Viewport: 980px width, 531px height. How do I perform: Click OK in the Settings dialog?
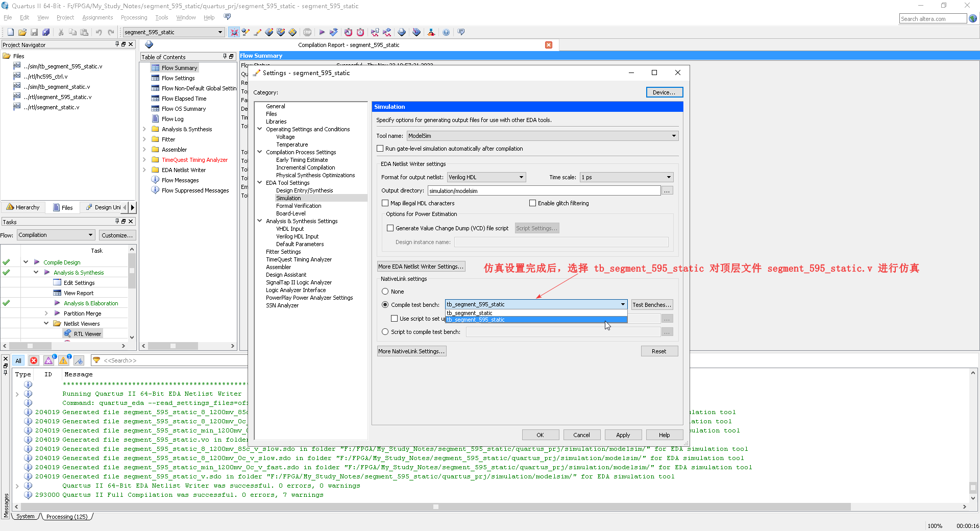pyautogui.click(x=540, y=435)
